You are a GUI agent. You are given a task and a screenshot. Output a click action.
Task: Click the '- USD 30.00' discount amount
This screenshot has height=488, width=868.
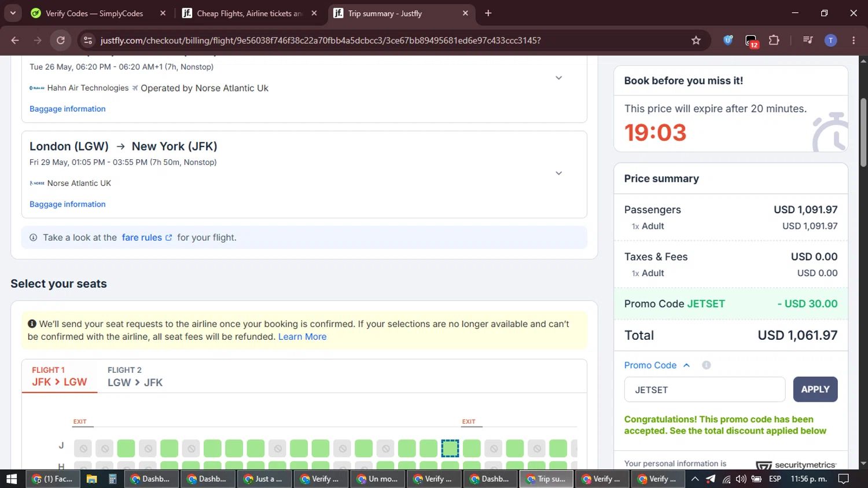tap(807, 304)
